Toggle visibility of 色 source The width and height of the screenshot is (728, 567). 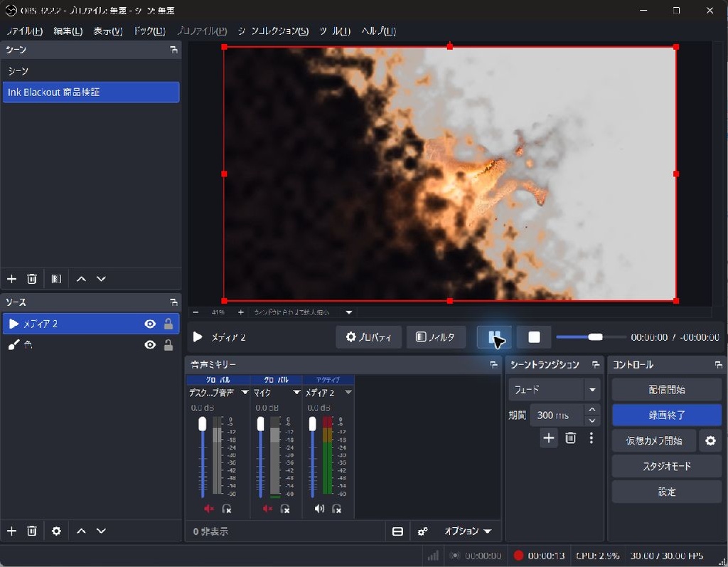coord(150,345)
